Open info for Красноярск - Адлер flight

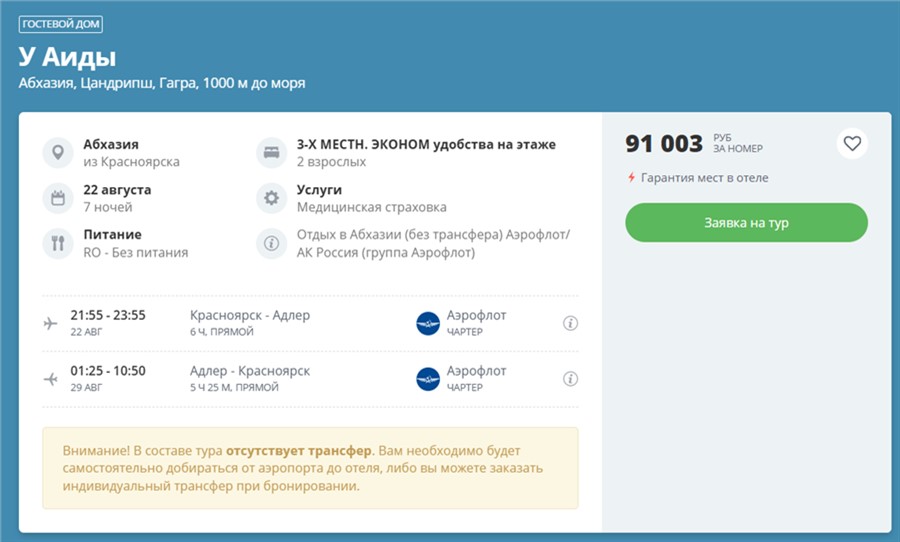[571, 323]
